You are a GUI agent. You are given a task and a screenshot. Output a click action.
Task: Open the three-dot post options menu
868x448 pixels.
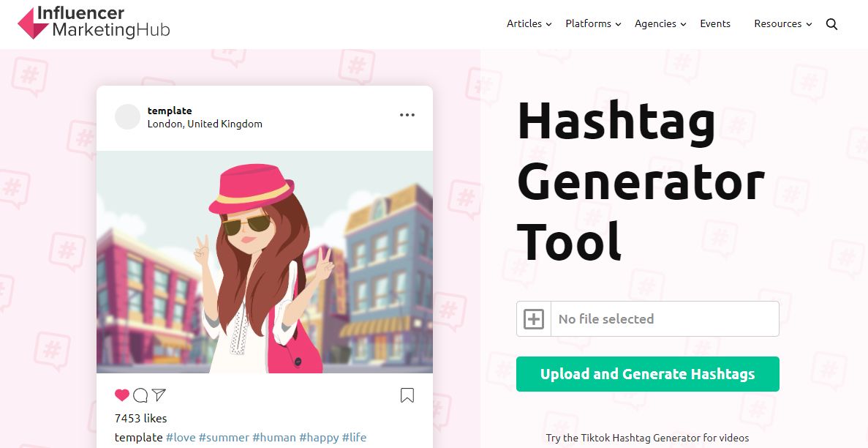tap(407, 115)
